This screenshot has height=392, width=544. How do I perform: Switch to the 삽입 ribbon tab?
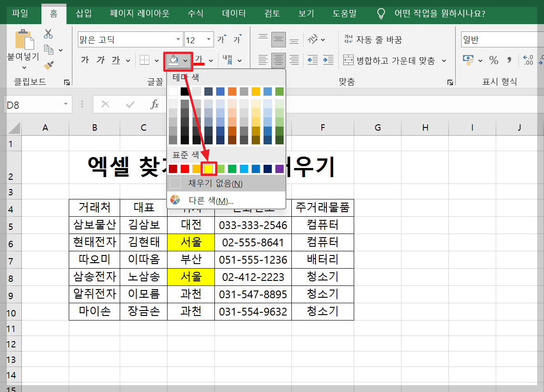(83, 14)
